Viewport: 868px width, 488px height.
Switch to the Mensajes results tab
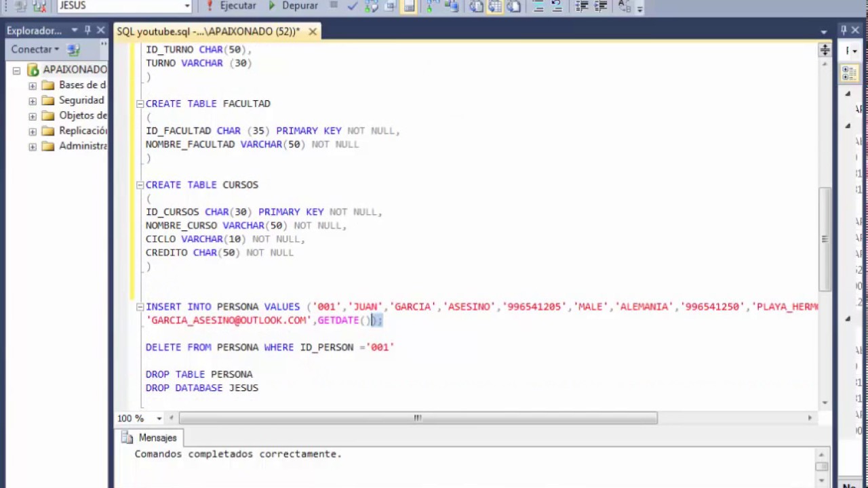point(150,438)
